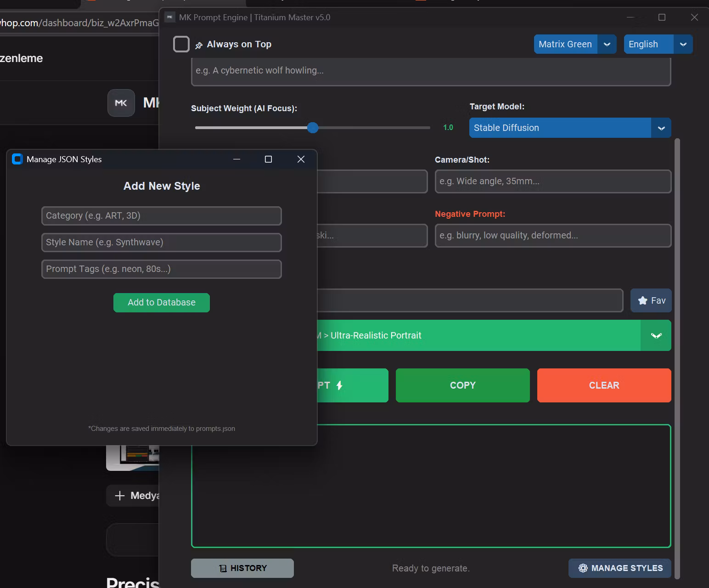This screenshot has height=588, width=709.
Task: Maximize the MK Prompt Engine window
Action: [x=662, y=17]
